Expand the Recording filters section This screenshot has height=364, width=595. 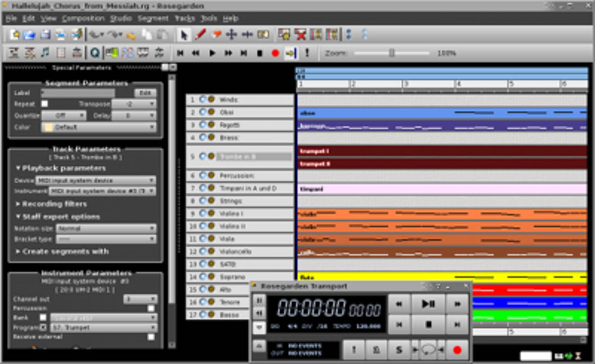click(51, 204)
